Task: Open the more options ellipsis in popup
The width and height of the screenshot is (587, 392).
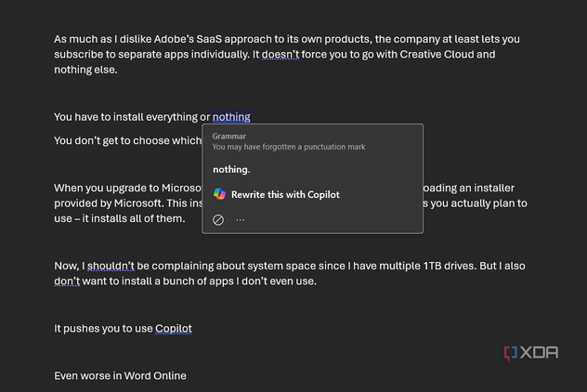Action: 241,220
